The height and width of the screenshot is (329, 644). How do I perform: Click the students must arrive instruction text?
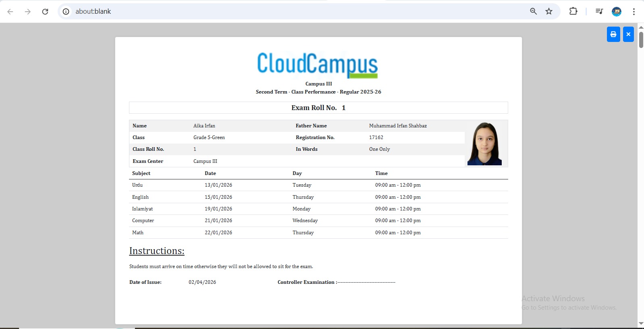click(x=221, y=267)
